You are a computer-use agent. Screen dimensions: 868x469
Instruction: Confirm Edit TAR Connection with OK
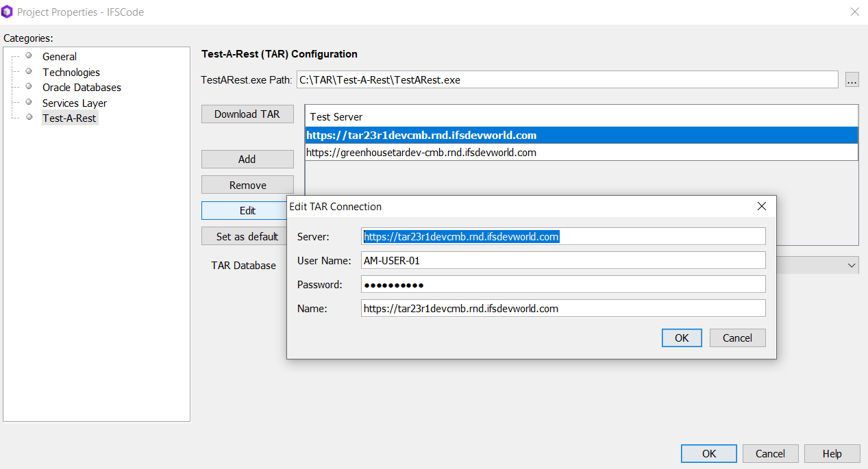click(682, 338)
